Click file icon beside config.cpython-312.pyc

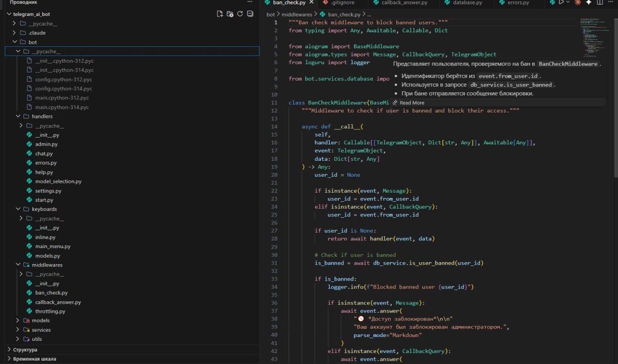pos(30,79)
